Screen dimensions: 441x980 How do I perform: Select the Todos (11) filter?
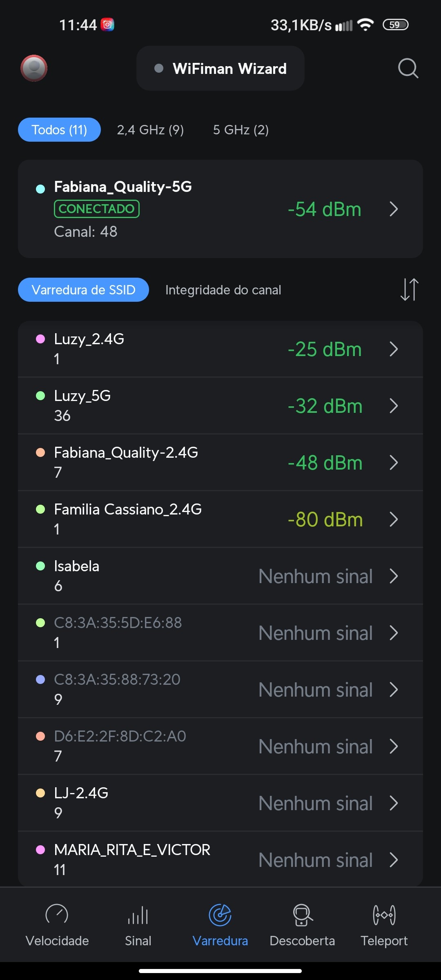59,130
